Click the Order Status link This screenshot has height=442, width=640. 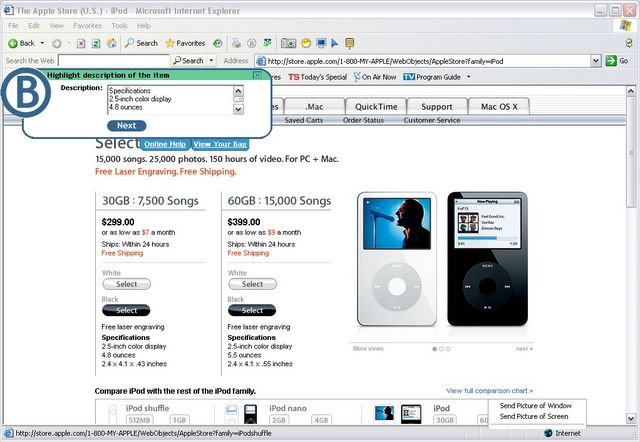363,120
